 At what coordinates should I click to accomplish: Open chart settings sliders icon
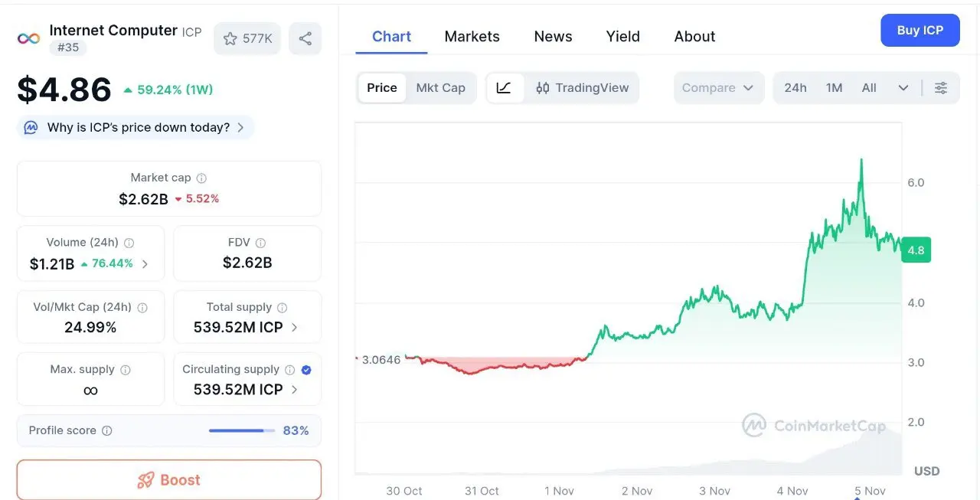coord(941,88)
